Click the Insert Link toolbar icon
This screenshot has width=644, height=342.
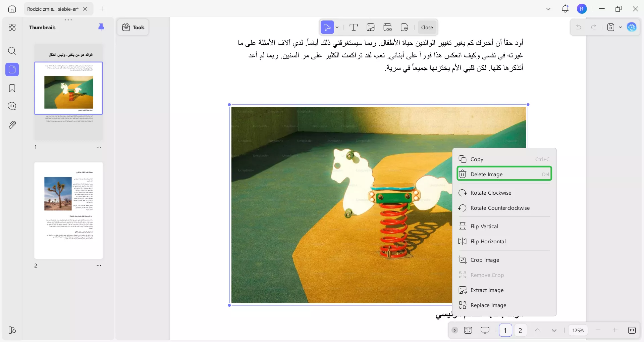[x=388, y=27]
